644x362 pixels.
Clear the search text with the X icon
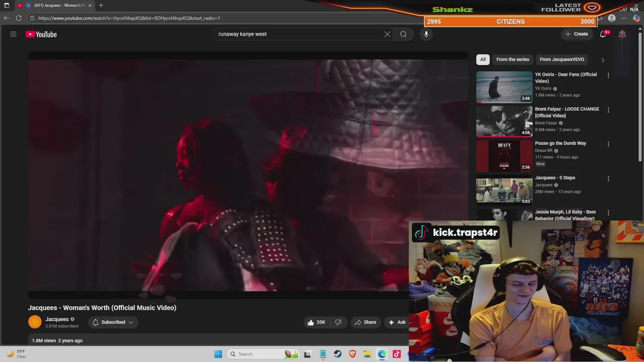pyautogui.click(x=387, y=34)
